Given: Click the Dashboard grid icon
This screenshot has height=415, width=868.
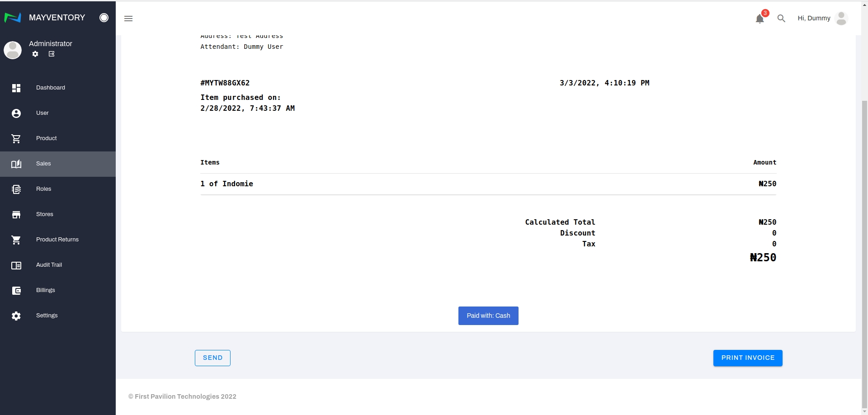Looking at the screenshot, I should pos(16,88).
